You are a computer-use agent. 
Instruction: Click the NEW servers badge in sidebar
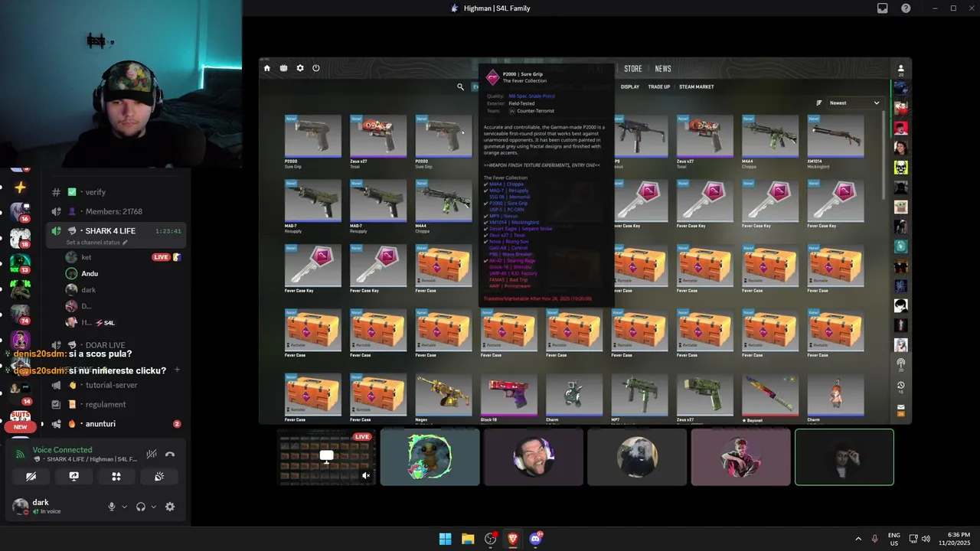[20, 427]
